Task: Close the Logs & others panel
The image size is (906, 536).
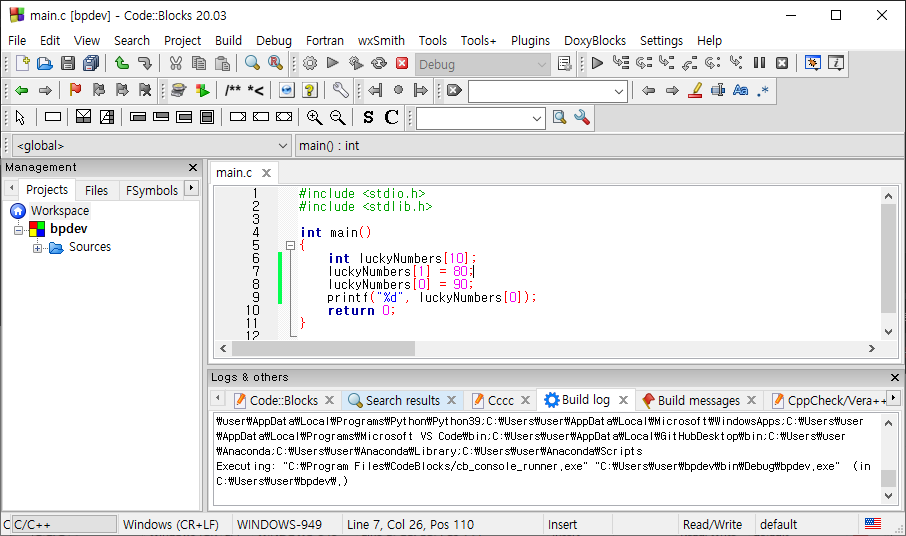Action: coord(894,377)
